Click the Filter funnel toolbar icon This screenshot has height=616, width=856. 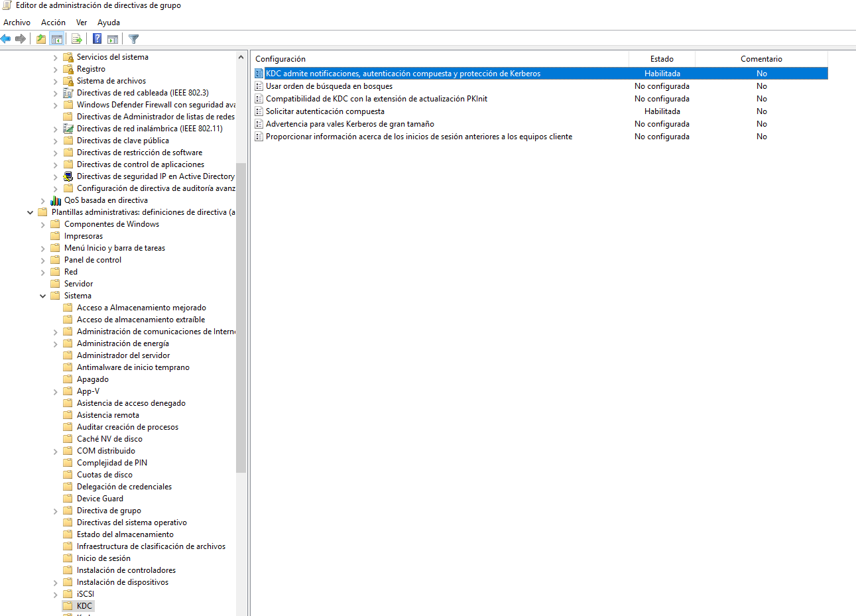click(133, 39)
